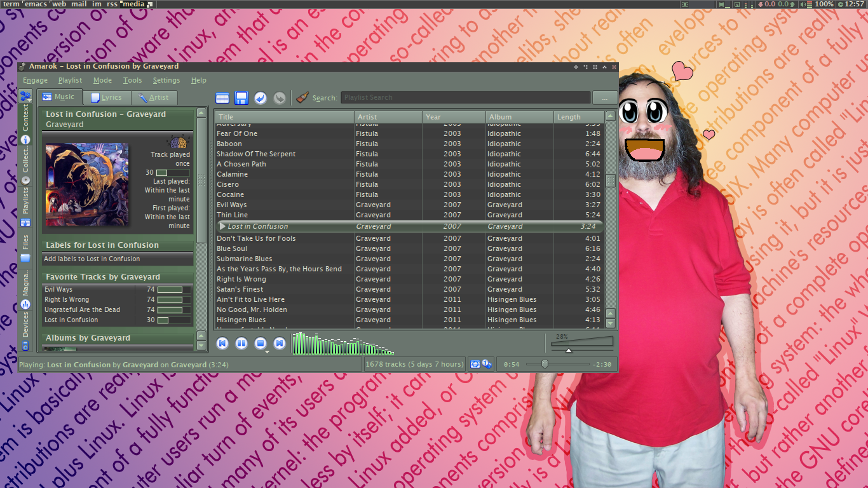The height and width of the screenshot is (488, 868).
Task: Open the Tools menu
Action: [133, 80]
